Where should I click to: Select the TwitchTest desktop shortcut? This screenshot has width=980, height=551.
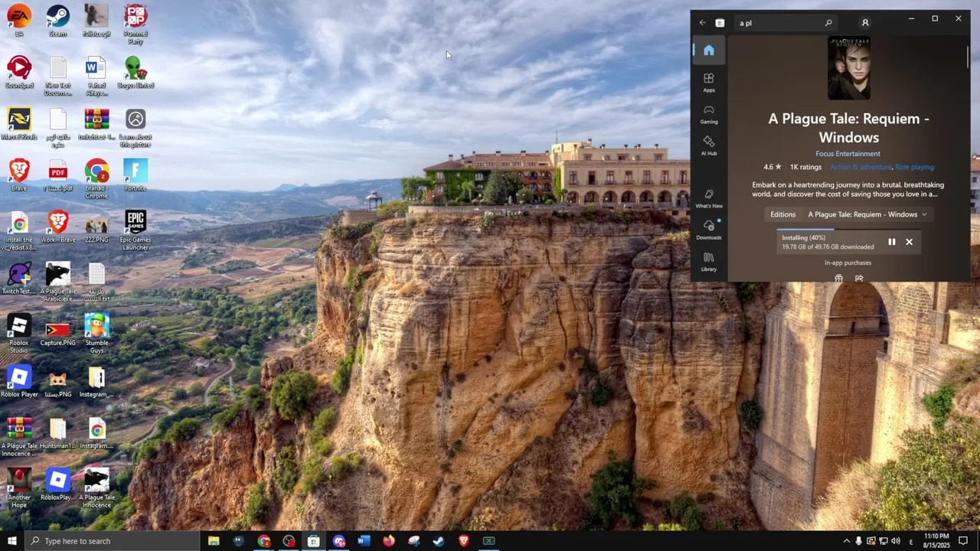pyautogui.click(x=19, y=279)
